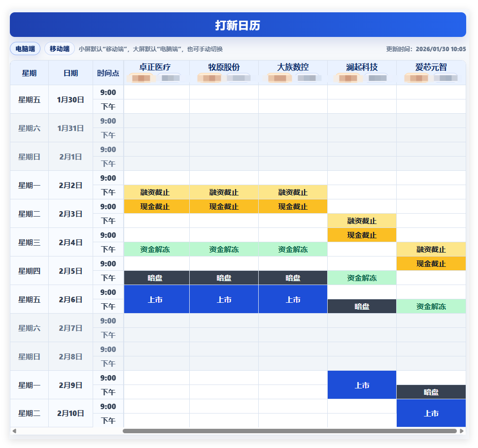Select 爱芯元智 stock header
Screen dimensions: 478x448
[x=431, y=67]
